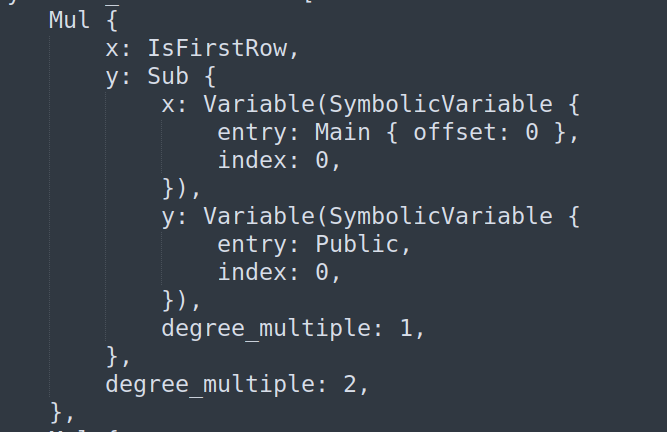
Task: Click the value 2 after degree_multiple
Action: click(349, 384)
